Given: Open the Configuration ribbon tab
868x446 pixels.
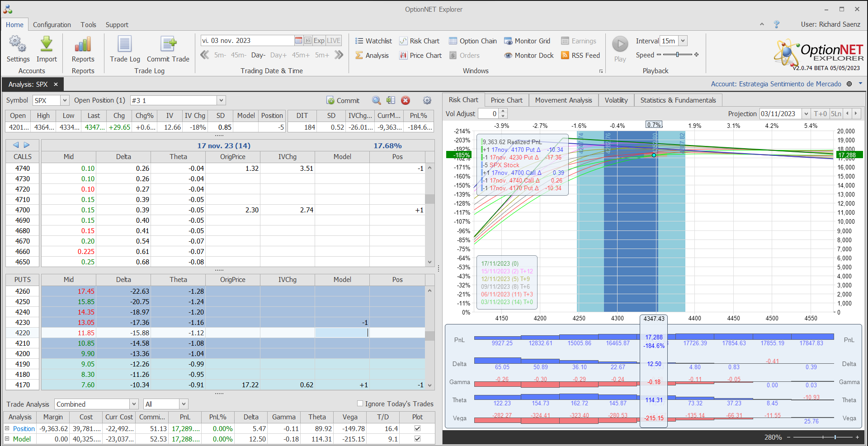Looking at the screenshot, I should 52,25.
